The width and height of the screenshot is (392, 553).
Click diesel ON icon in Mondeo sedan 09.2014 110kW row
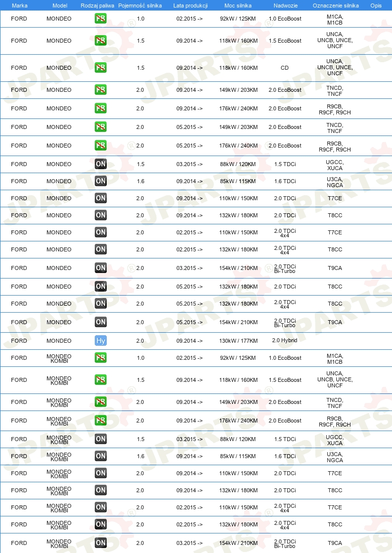pos(101,198)
